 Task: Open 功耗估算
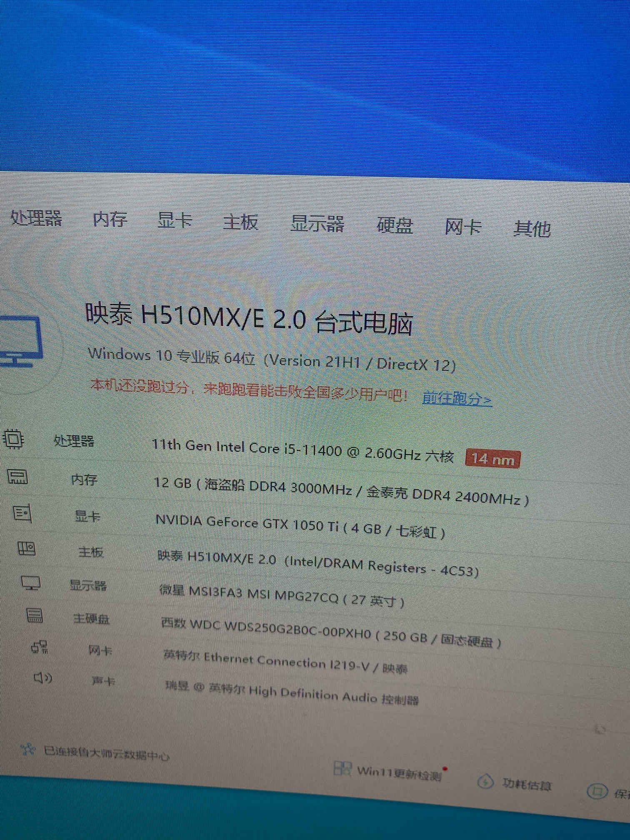click(526, 784)
